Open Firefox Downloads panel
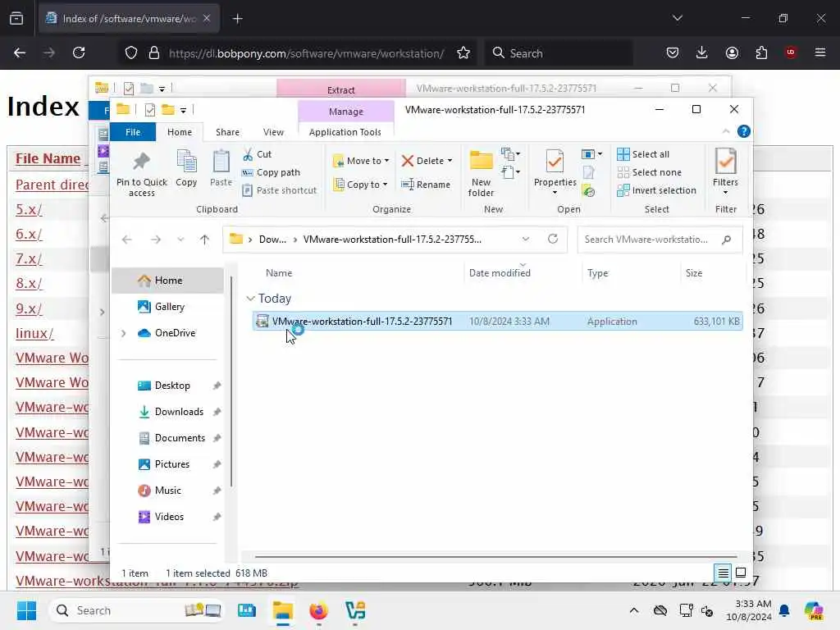Viewport: 840px width, 630px height. click(x=702, y=52)
